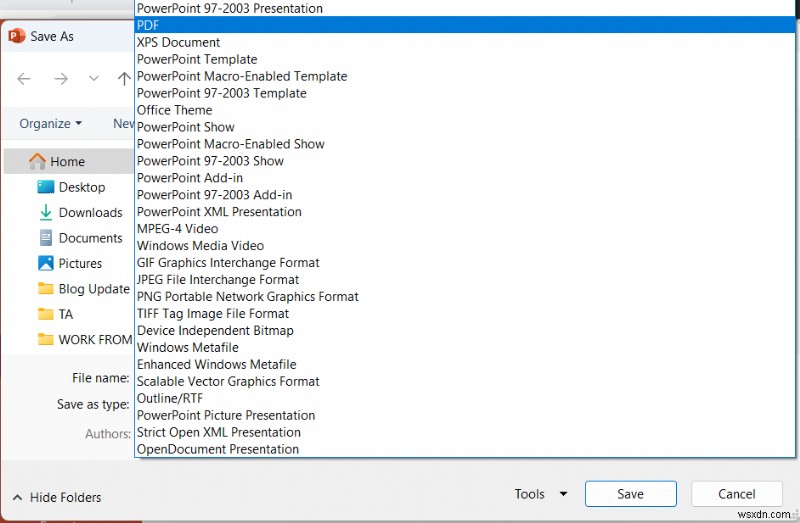Pick PNG Portable Network Graphics Format
The width and height of the screenshot is (800, 523).
click(465, 296)
